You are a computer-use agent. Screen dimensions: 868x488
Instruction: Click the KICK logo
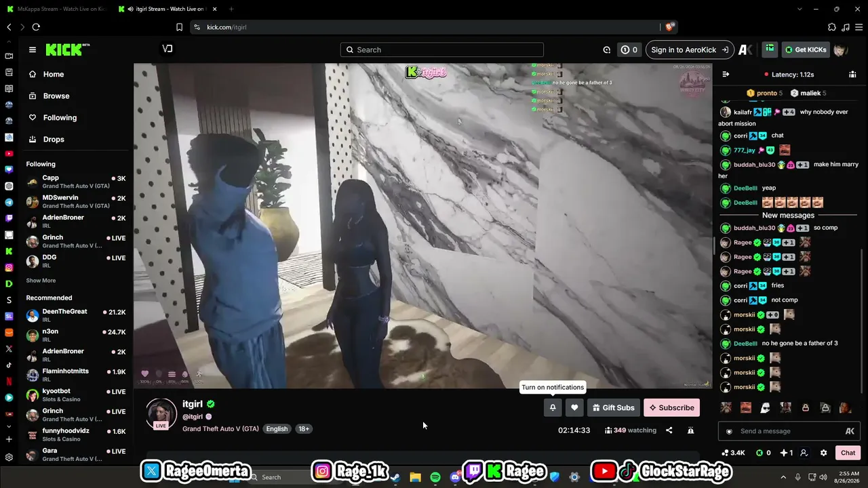tap(67, 49)
